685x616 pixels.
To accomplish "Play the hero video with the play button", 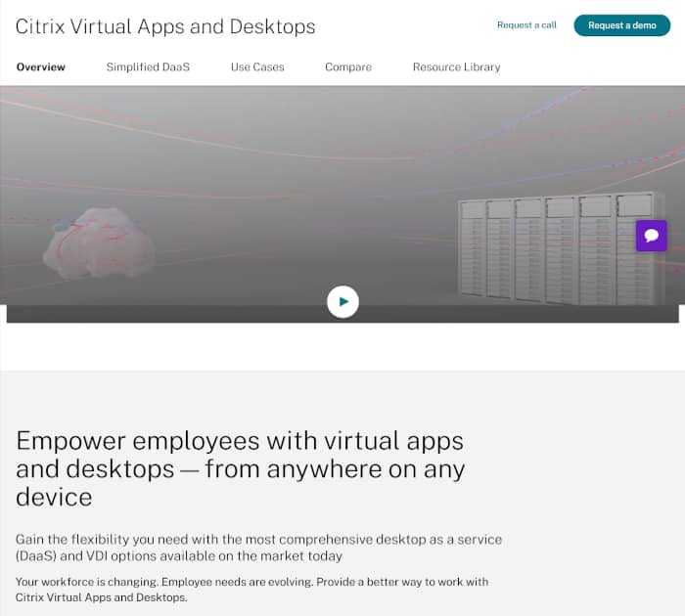I will (342, 302).
